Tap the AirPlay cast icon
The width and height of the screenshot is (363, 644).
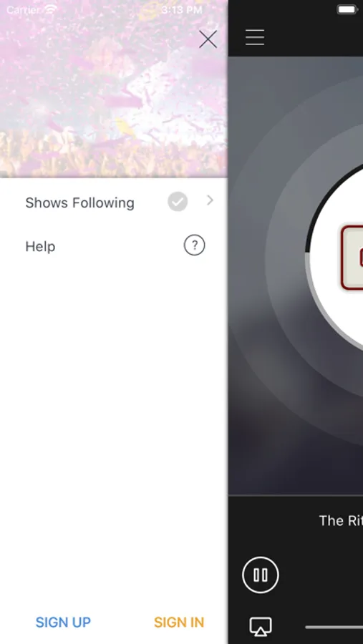[261, 626]
